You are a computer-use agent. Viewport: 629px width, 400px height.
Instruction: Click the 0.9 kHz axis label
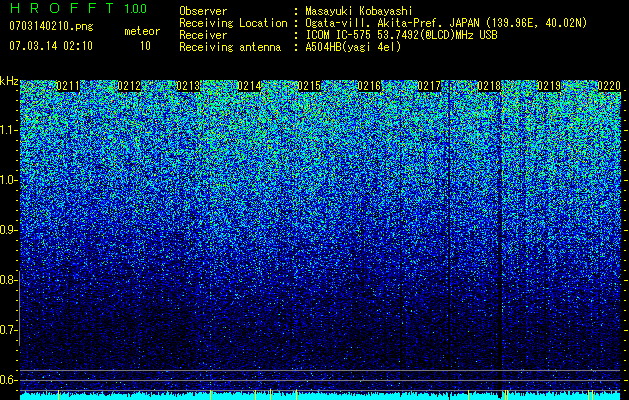[8, 230]
